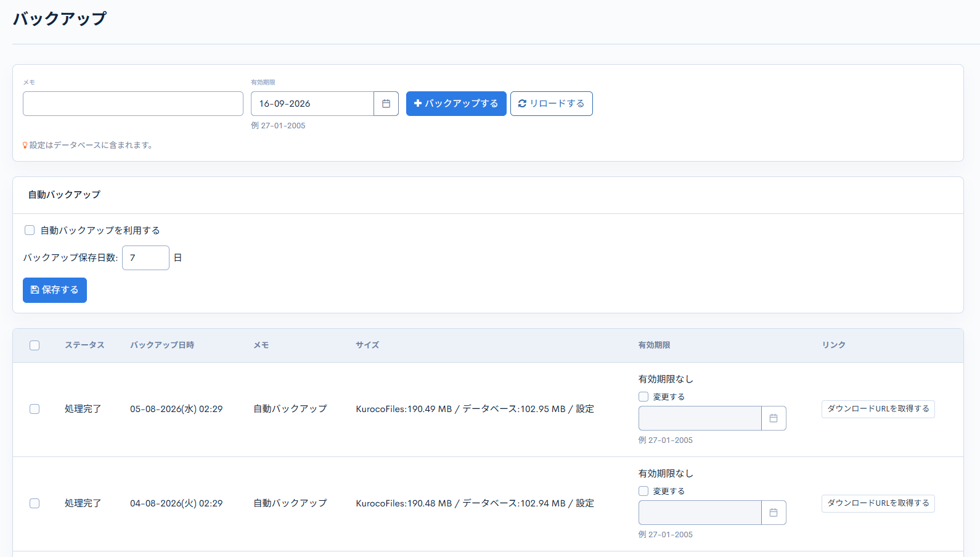Click expiry date input in 05-08-2026 row
The width and height of the screenshot is (980, 557).
point(700,418)
